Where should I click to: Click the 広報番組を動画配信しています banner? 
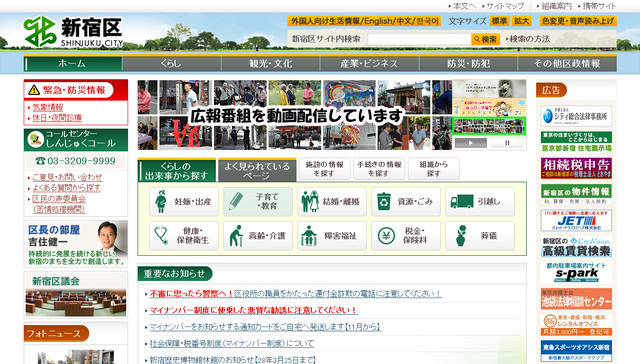click(295, 115)
